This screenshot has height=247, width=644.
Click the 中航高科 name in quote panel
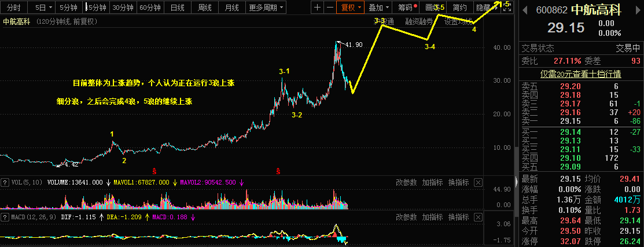pos(597,10)
